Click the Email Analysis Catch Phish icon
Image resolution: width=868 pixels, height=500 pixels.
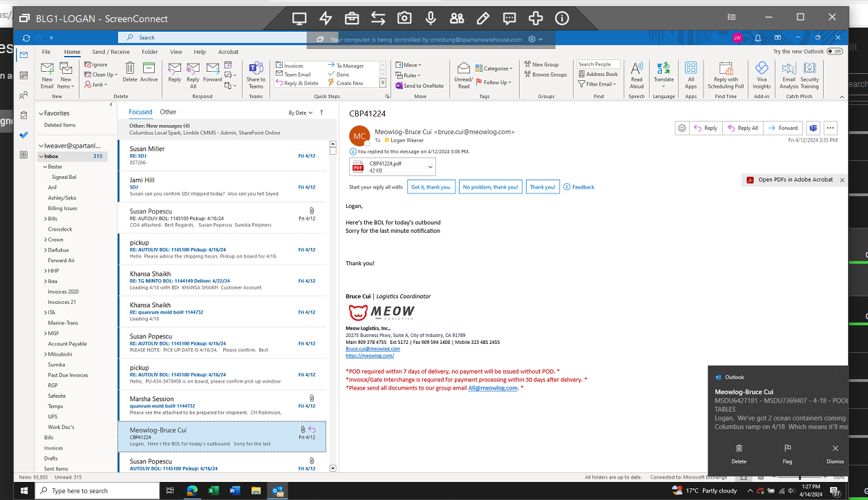coord(789,75)
